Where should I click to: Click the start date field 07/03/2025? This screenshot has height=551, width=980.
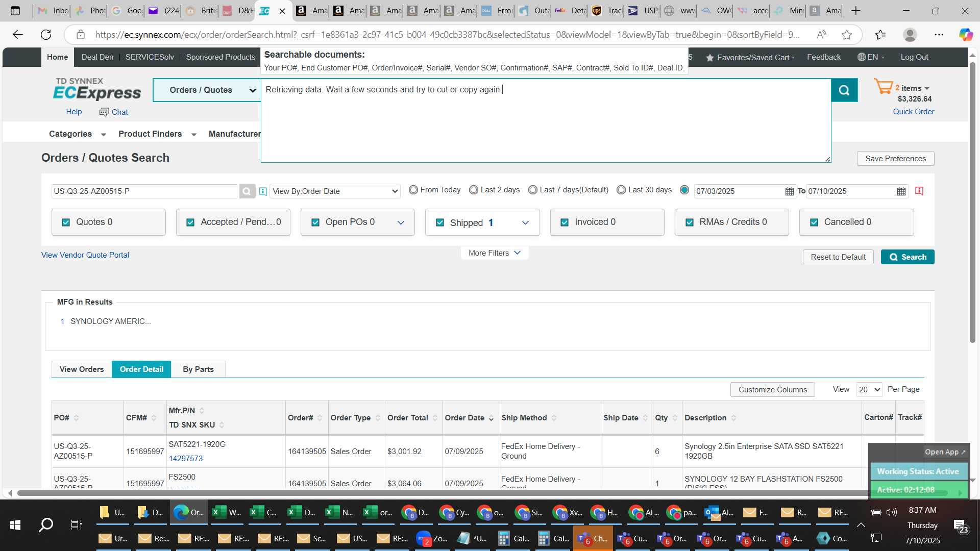click(739, 191)
